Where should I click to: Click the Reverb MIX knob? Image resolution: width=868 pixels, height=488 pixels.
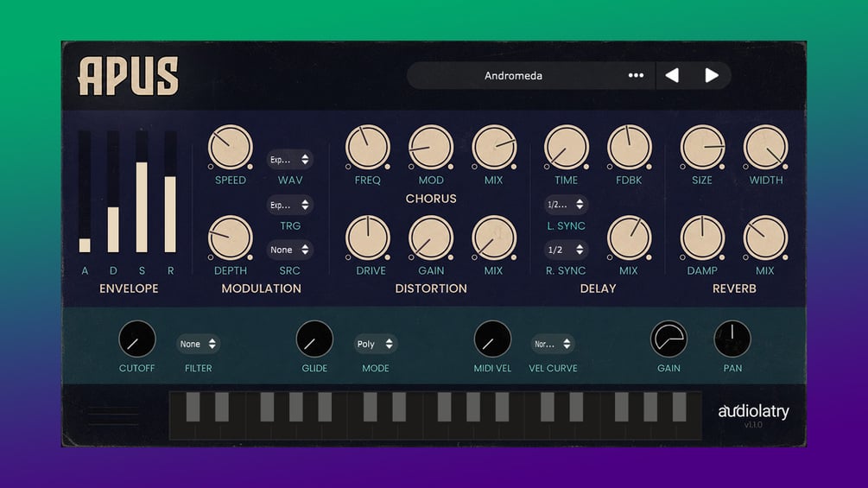click(x=765, y=238)
